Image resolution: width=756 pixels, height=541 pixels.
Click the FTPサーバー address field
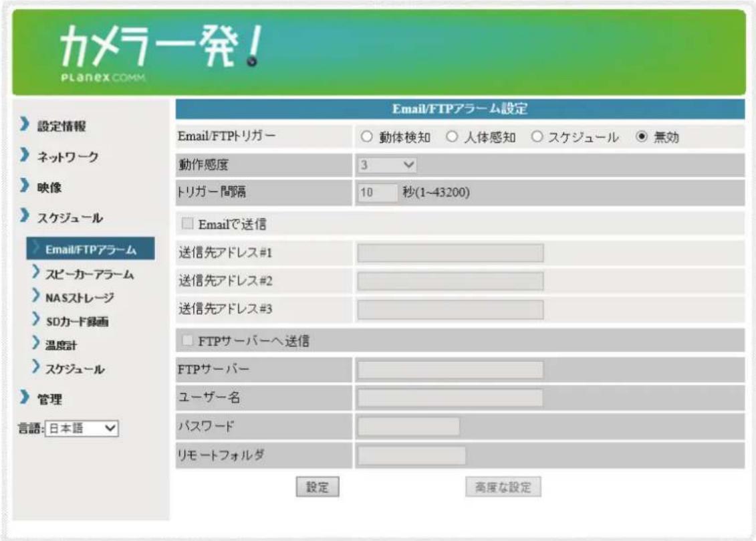coord(451,370)
